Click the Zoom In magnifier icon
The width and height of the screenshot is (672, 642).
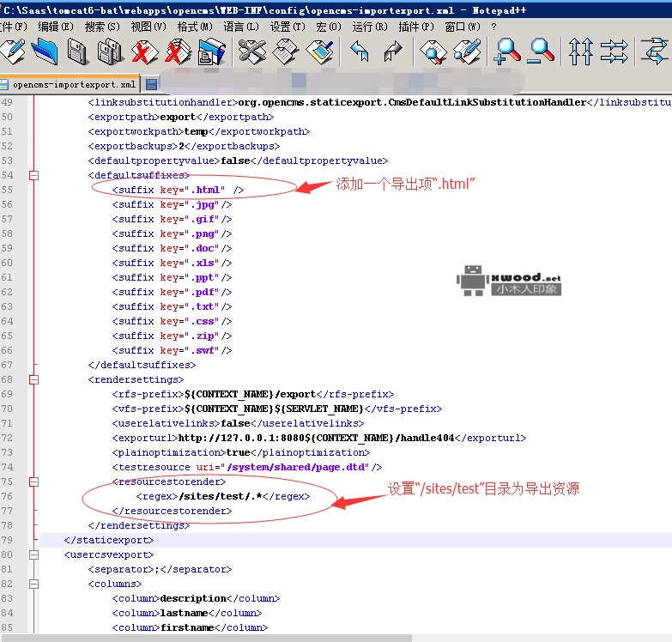(x=506, y=51)
